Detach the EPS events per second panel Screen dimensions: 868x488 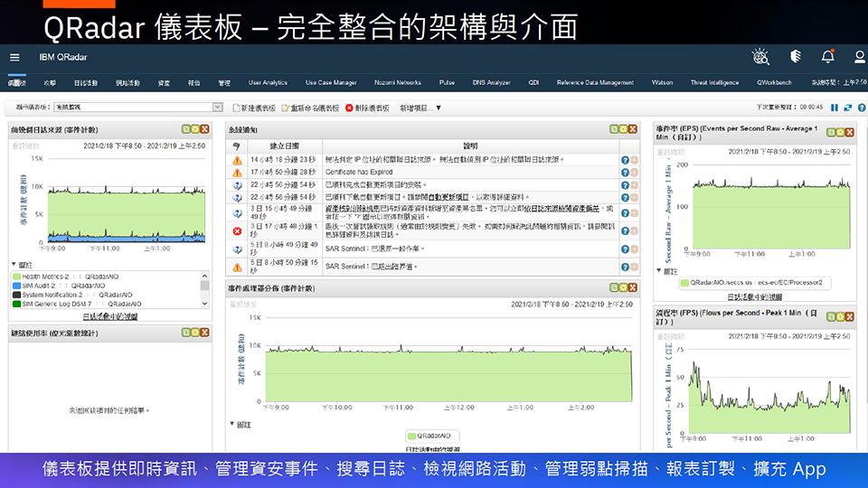[831, 132]
